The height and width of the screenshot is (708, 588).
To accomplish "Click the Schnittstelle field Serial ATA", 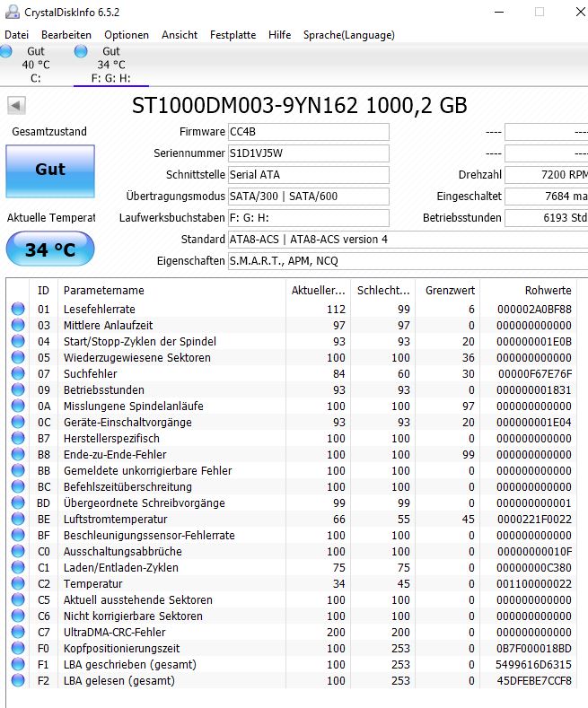I will coord(309,175).
